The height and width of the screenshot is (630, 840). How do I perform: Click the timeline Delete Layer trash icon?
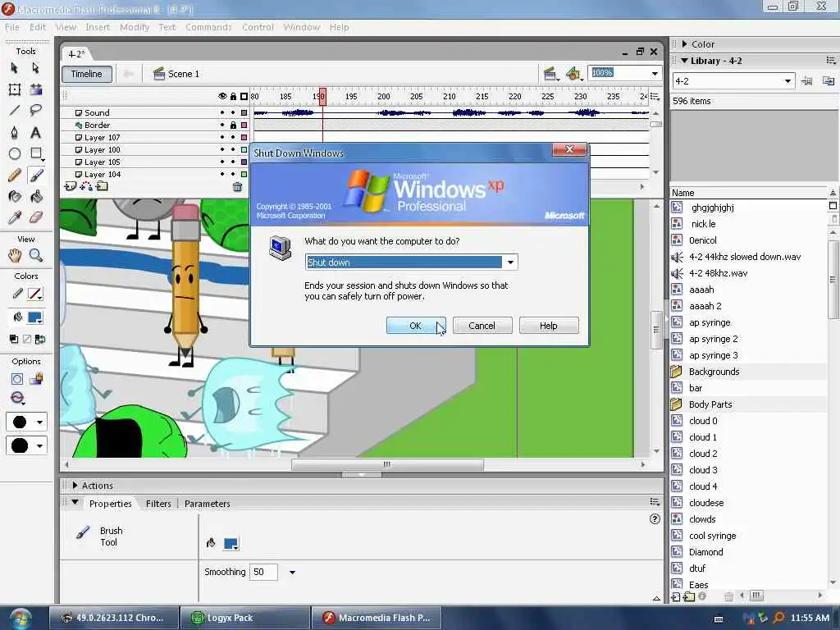click(x=237, y=186)
